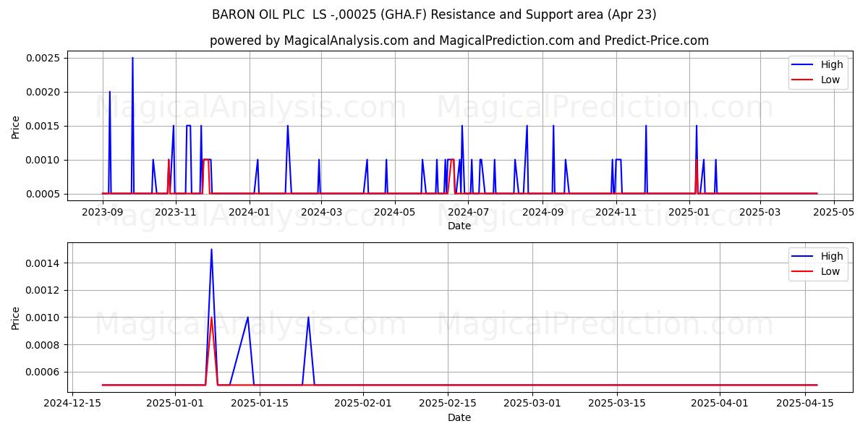Click the '2025-01' x-axis label in the top chart
Image resolution: width=868 pixels, height=434 pixels.
pyautogui.click(x=689, y=212)
